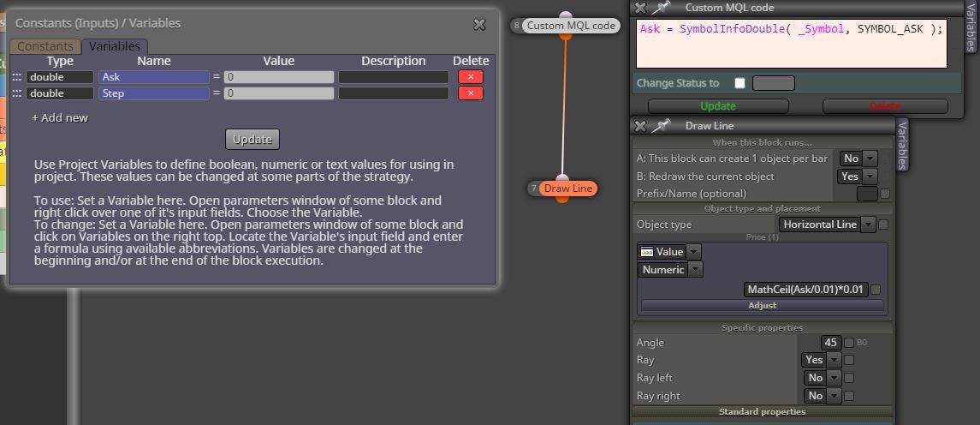This screenshot has height=425, width=980.
Task: Toggle checkbox in the Ray row
Action: [x=849, y=360]
